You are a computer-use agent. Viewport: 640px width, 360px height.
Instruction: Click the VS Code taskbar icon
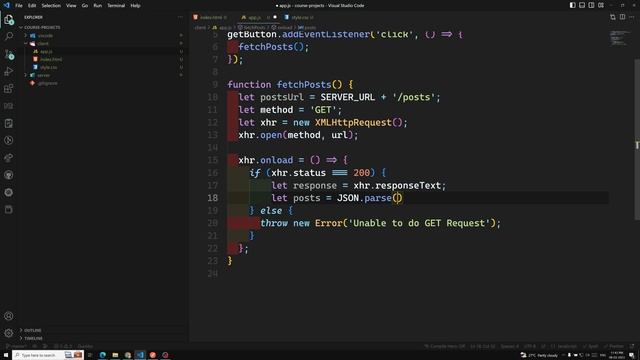tap(140, 355)
